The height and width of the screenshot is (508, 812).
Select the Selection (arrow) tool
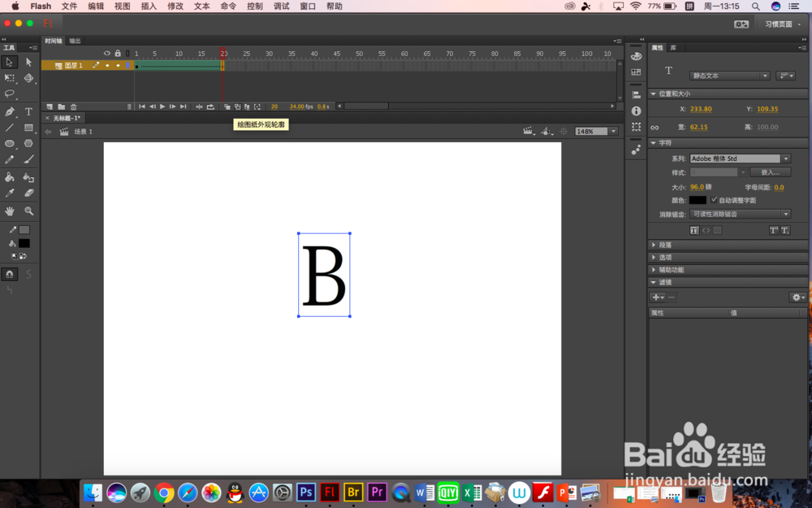9,63
